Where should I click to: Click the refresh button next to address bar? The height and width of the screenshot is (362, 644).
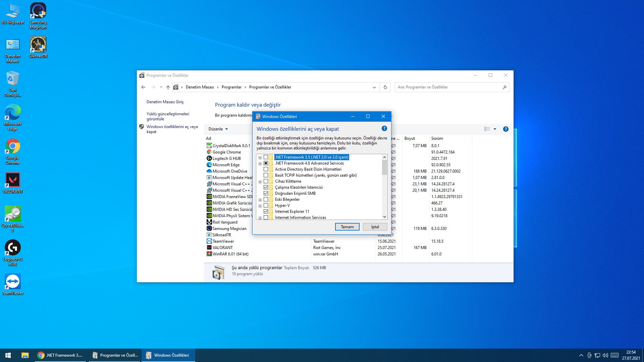click(x=385, y=87)
